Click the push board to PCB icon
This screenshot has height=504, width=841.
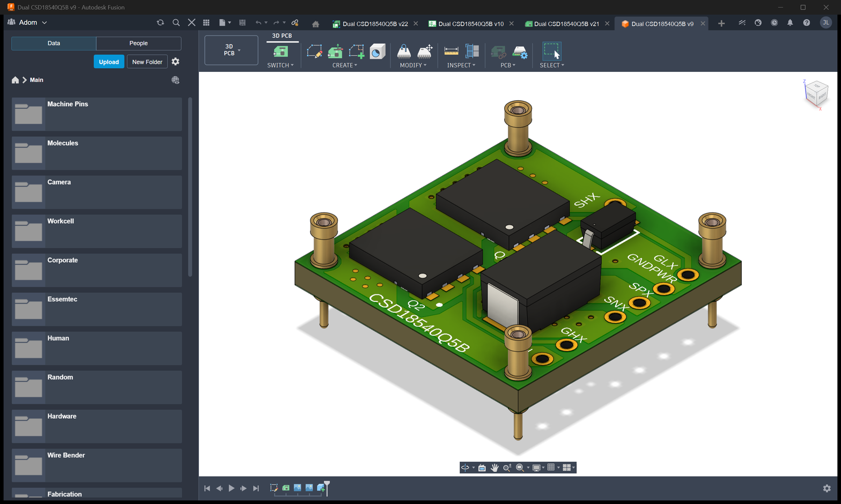pyautogui.click(x=335, y=51)
